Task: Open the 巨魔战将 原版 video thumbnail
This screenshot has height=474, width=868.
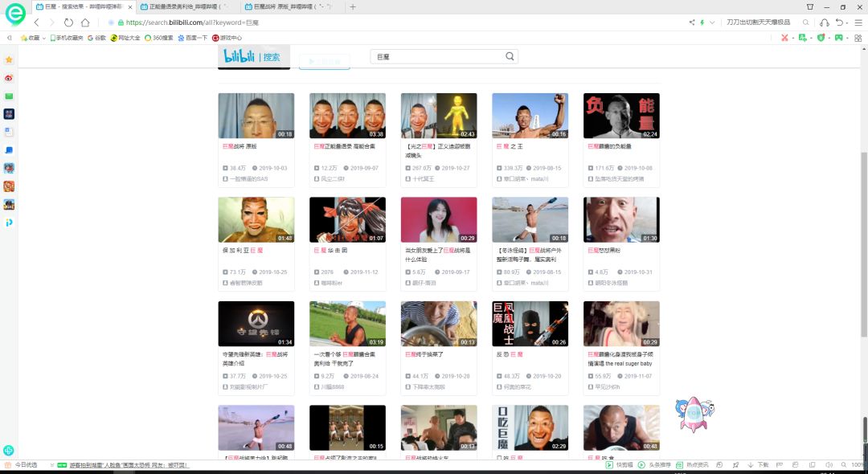Action: (256, 116)
